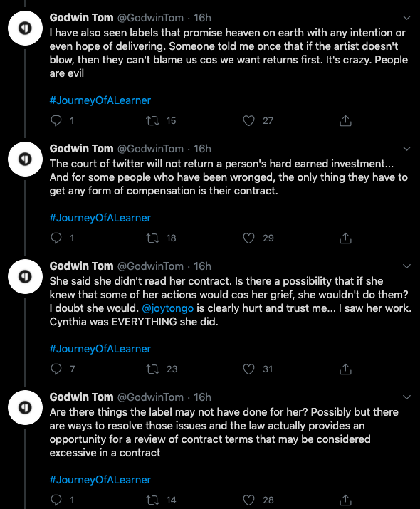Like the tweet with 31 likes

(x=248, y=369)
